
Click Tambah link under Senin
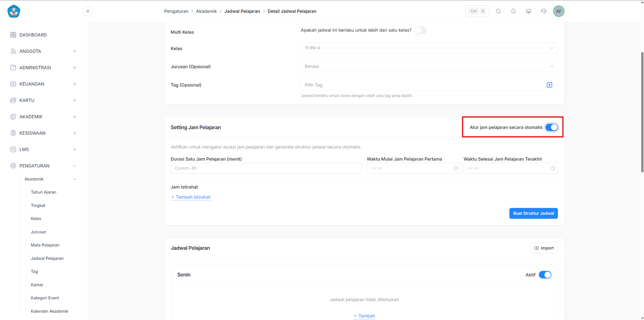tap(364, 316)
